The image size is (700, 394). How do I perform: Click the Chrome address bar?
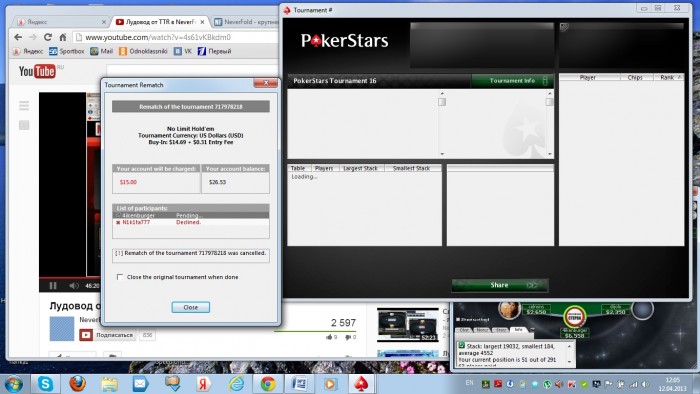(x=176, y=37)
